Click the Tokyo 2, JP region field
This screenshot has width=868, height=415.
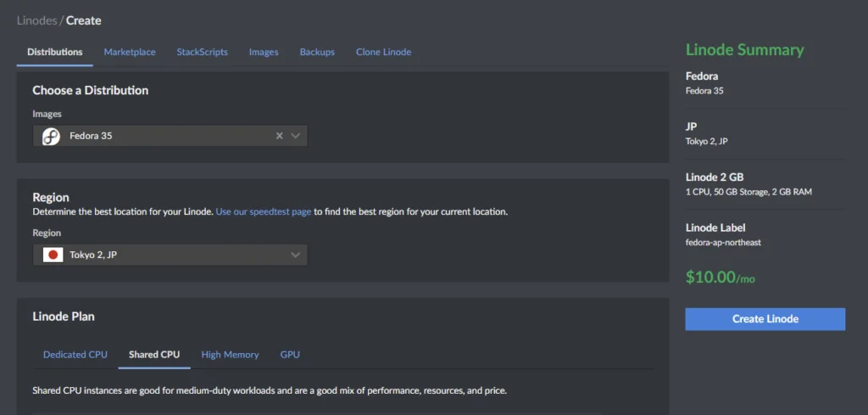tap(161, 255)
